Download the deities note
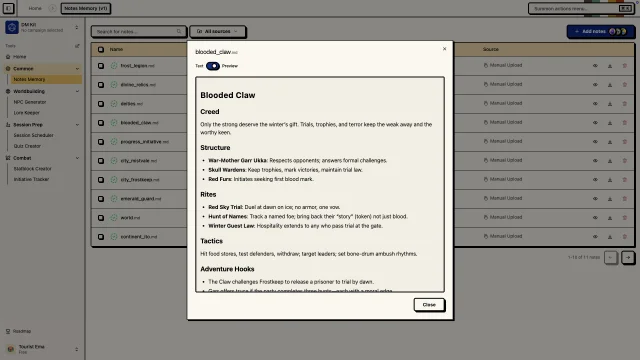This screenshot has width=640, height=360. click(x=610, y=104)
